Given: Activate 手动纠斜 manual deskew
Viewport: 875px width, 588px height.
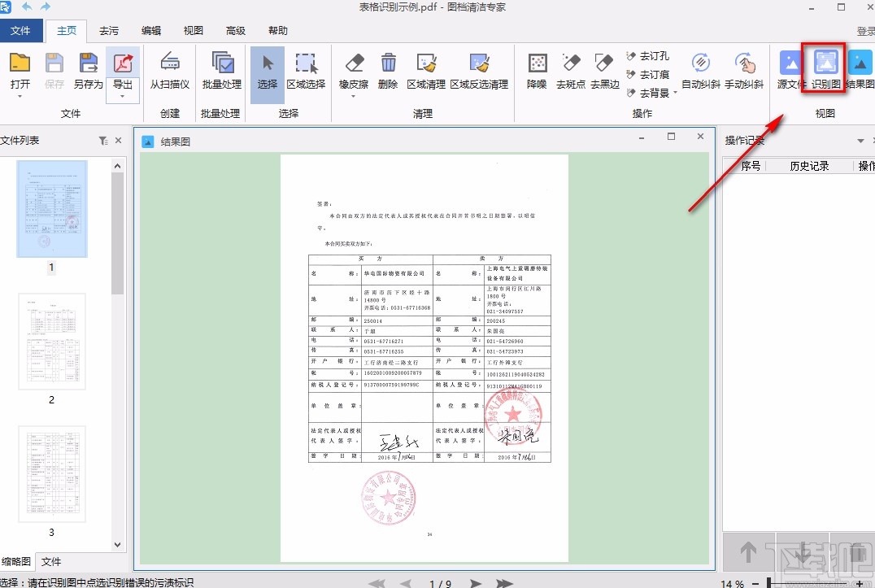Looking at the screenshot, I should tap(744, 70).
